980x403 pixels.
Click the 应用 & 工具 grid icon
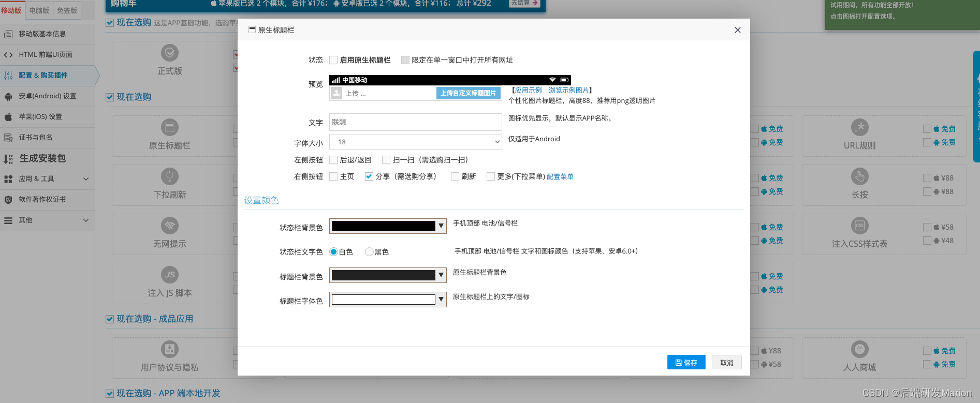8,179
